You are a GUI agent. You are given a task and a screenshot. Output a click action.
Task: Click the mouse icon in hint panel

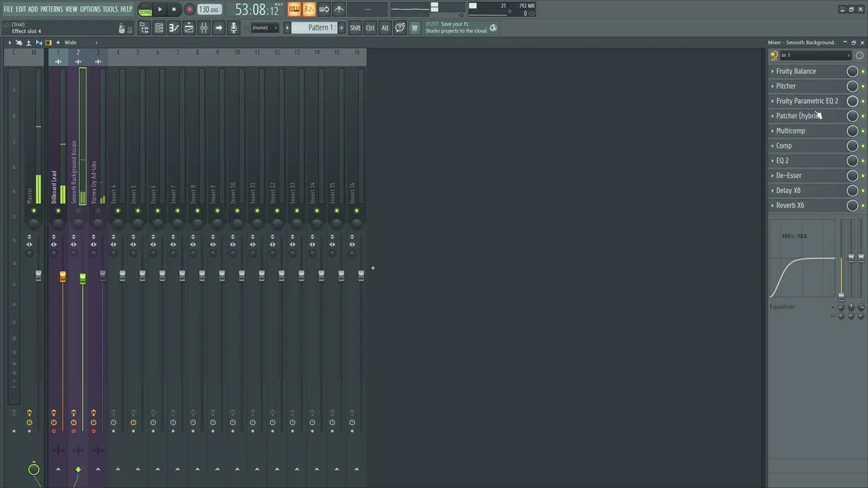coord(122,28)
